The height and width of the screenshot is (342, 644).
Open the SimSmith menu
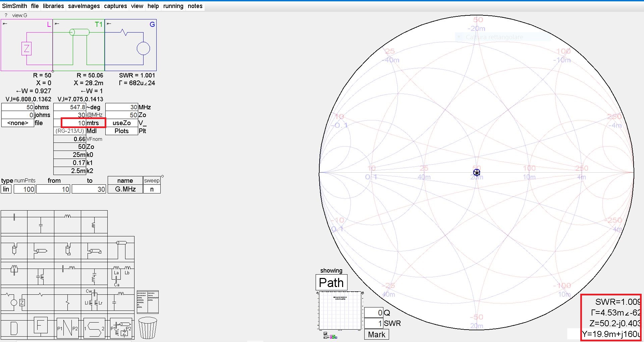pos(15,6)
